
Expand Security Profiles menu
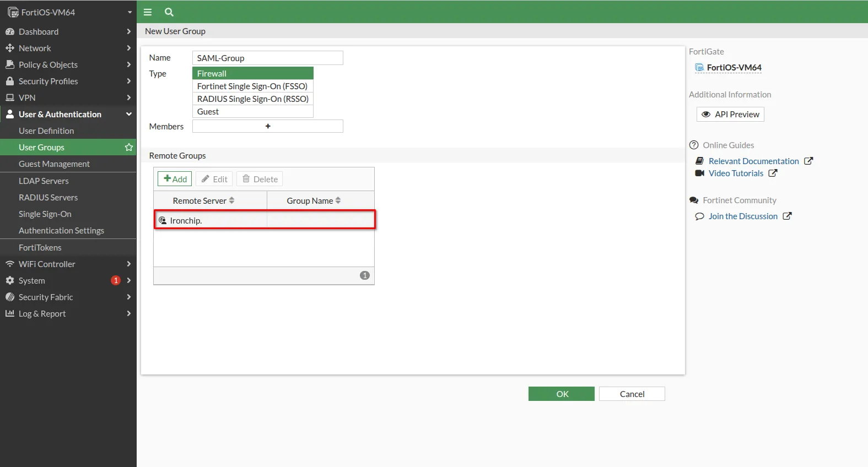click(68, 81)
